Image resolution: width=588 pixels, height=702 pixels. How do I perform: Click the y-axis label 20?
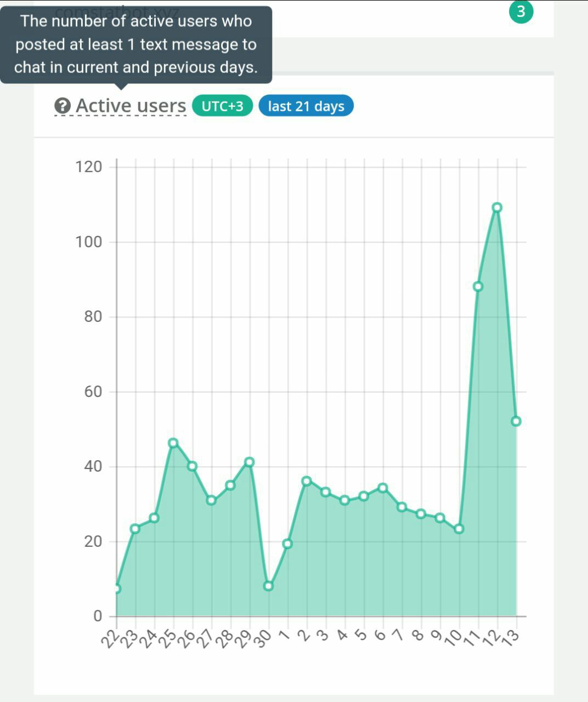tap(93, 541)
